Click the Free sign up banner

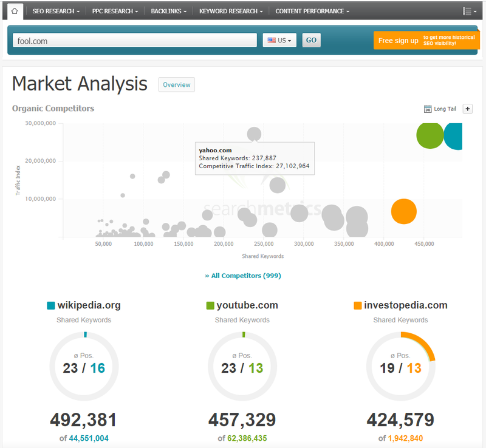pos(426,40)
